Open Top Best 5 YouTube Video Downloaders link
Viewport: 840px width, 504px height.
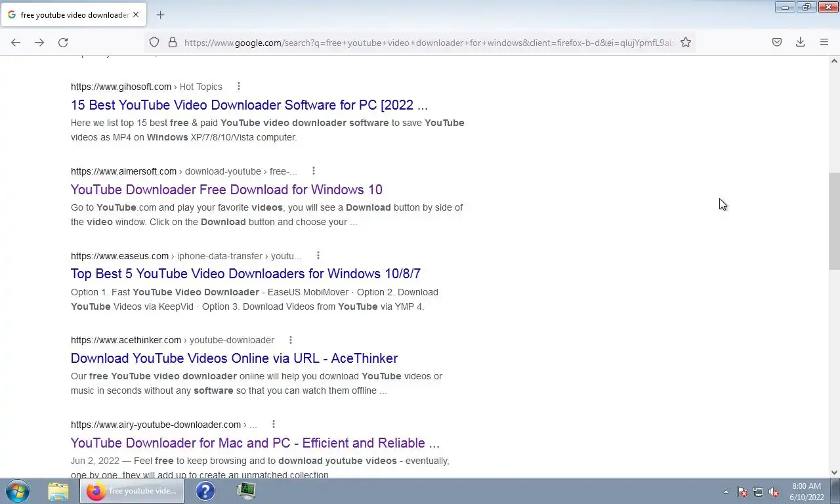pos(245,274)
